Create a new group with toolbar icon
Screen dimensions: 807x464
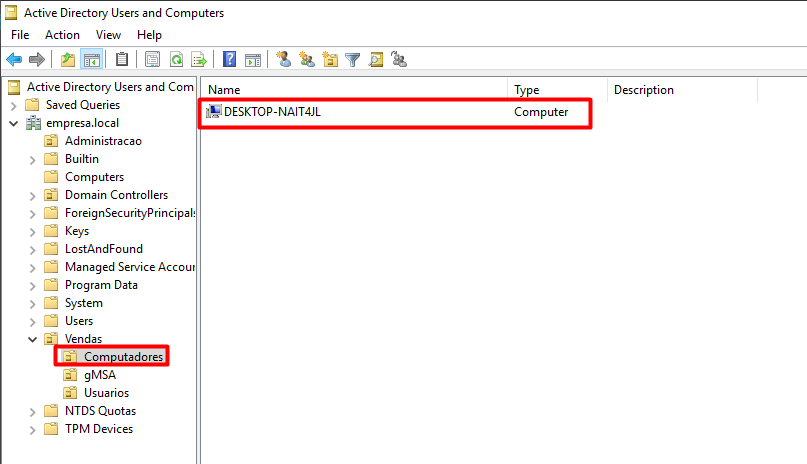(x=307, y=60)
